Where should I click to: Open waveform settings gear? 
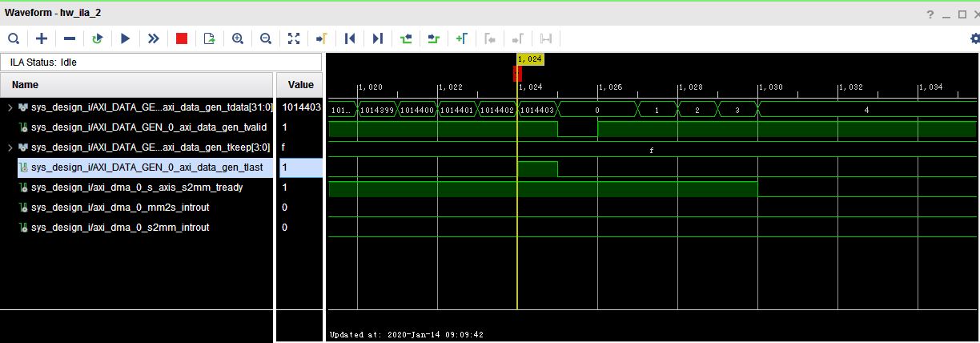(974, 38)
